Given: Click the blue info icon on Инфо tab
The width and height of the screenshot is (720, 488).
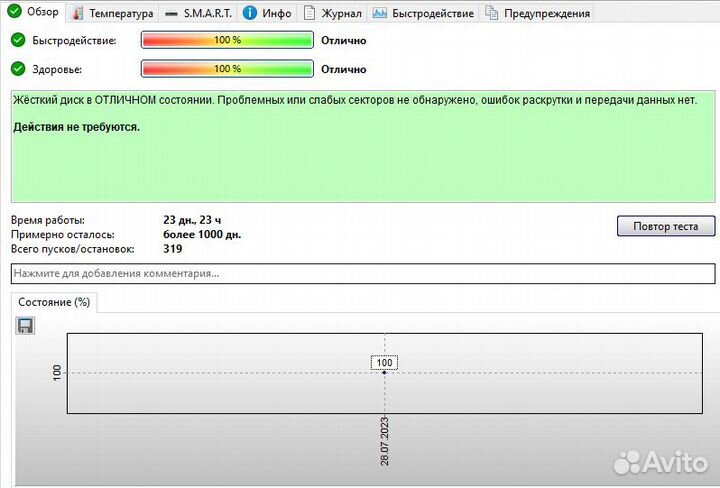Looking at the screenshot, I should click(249, 13).
